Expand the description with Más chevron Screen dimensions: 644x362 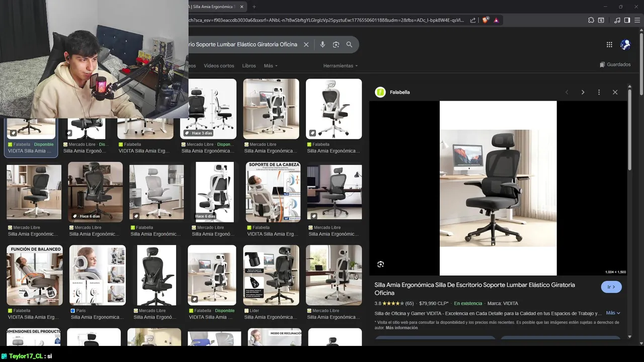tap(613, 313)
